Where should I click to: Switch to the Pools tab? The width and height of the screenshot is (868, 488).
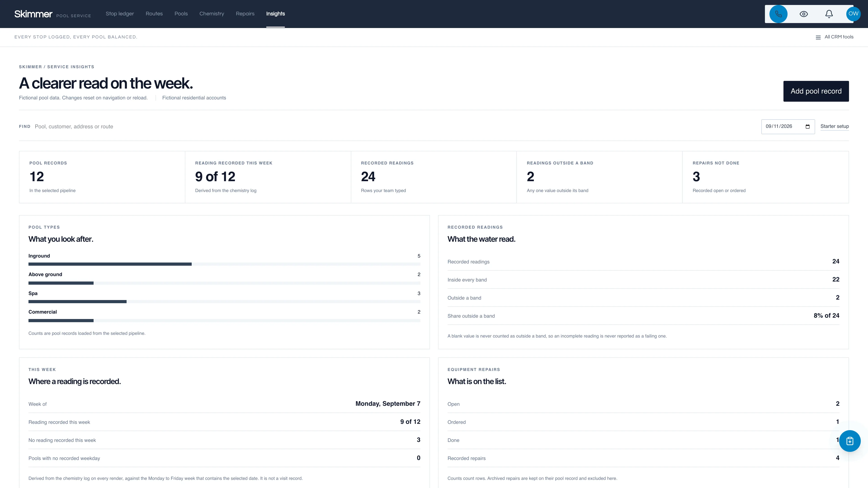[181, 14]
